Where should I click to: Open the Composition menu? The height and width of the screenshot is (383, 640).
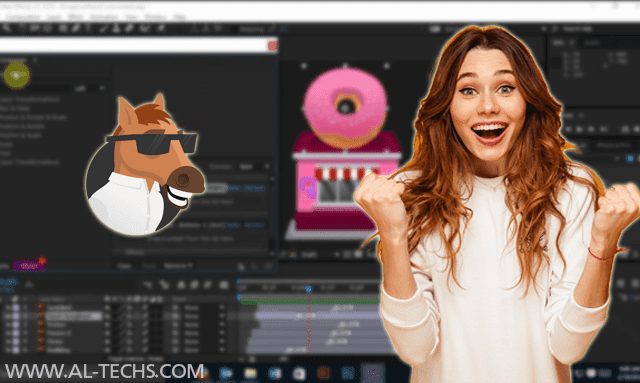(x=23, y=17)
